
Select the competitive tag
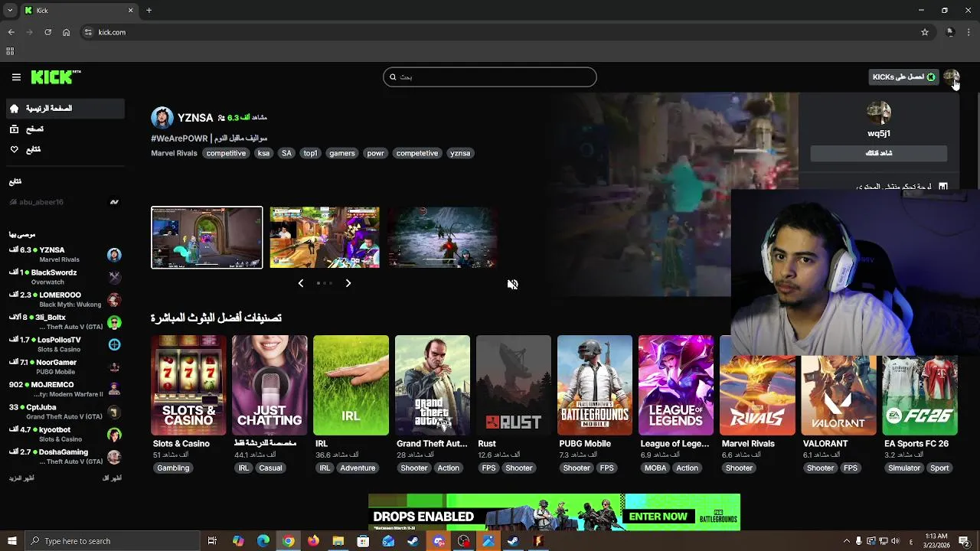(x=226, y=153)
